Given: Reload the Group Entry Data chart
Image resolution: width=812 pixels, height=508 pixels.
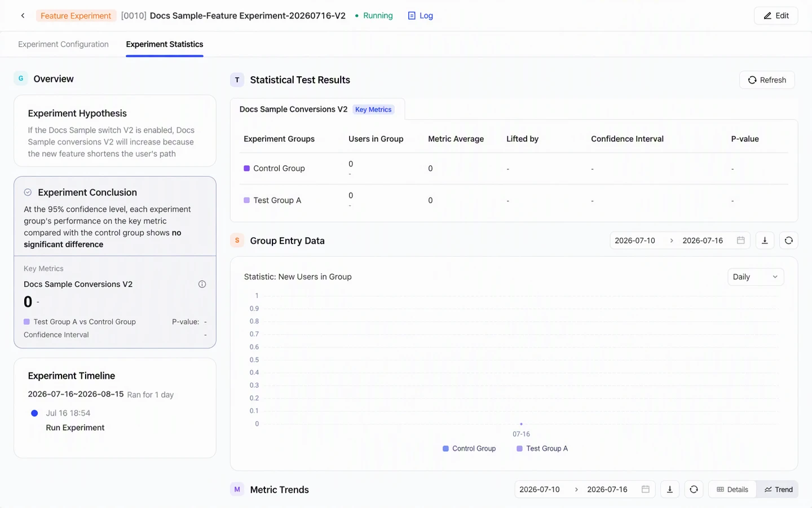Looking at the screenshot, I should [789, 240].
